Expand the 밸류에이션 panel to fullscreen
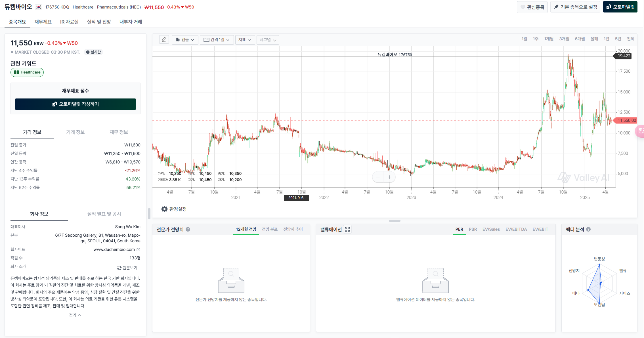644x338 pixels. [x=347, y=229]
